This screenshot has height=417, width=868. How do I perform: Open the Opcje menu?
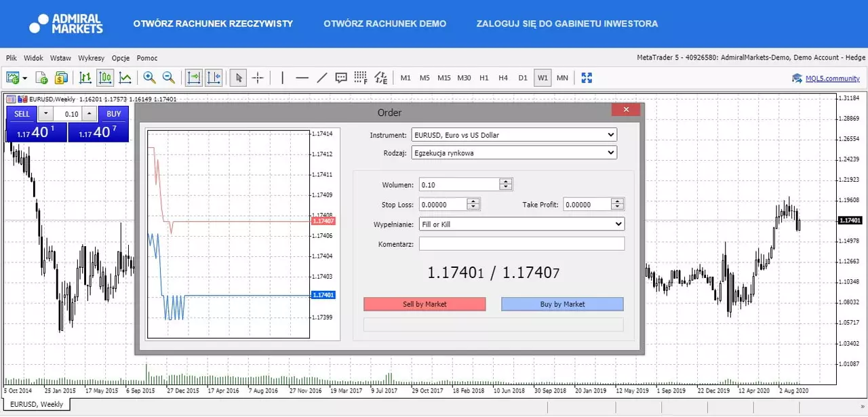click(121, 58)
